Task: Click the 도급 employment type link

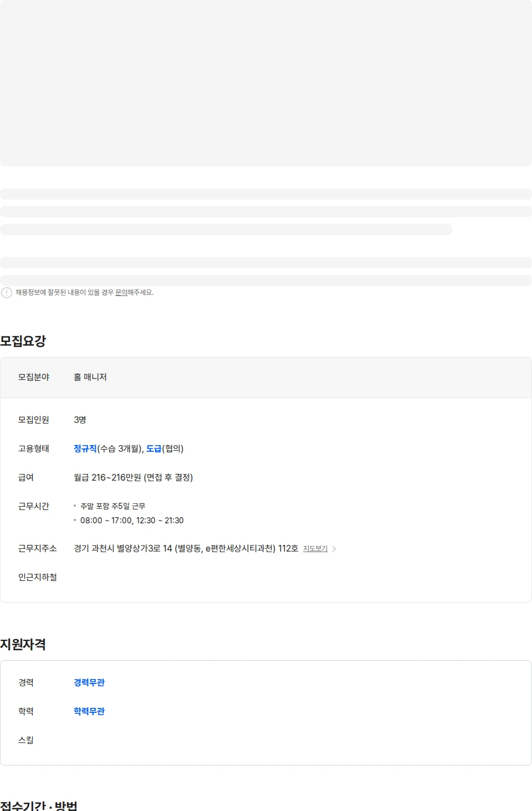Action: [x=154, y=448]
